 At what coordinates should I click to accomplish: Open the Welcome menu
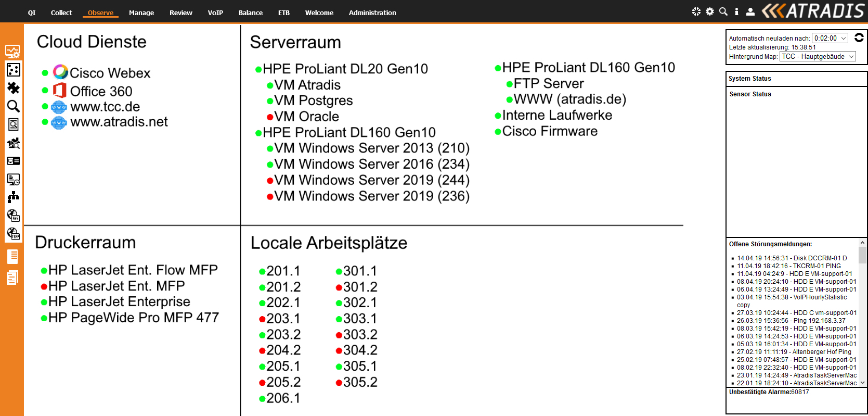[319, 12]
